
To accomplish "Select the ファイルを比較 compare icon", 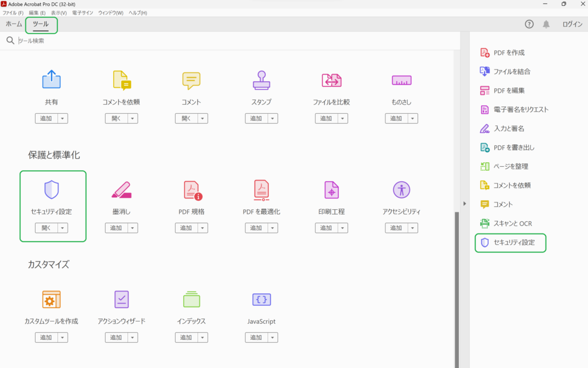I will 331,80.
